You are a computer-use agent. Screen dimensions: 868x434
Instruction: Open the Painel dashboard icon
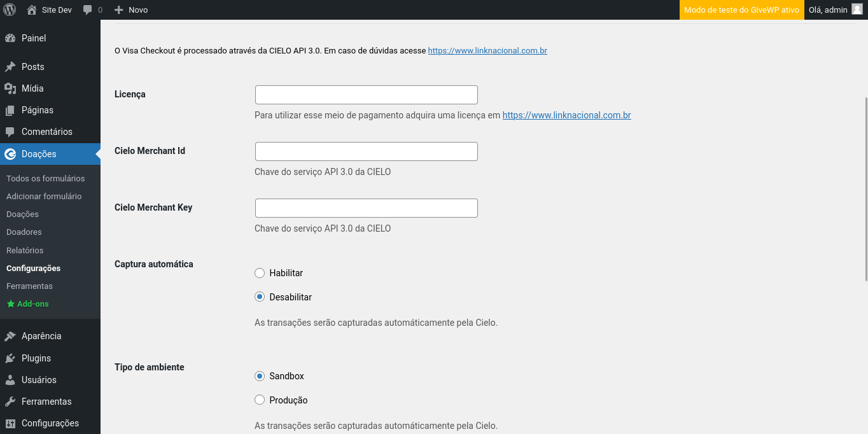point(11,38)
